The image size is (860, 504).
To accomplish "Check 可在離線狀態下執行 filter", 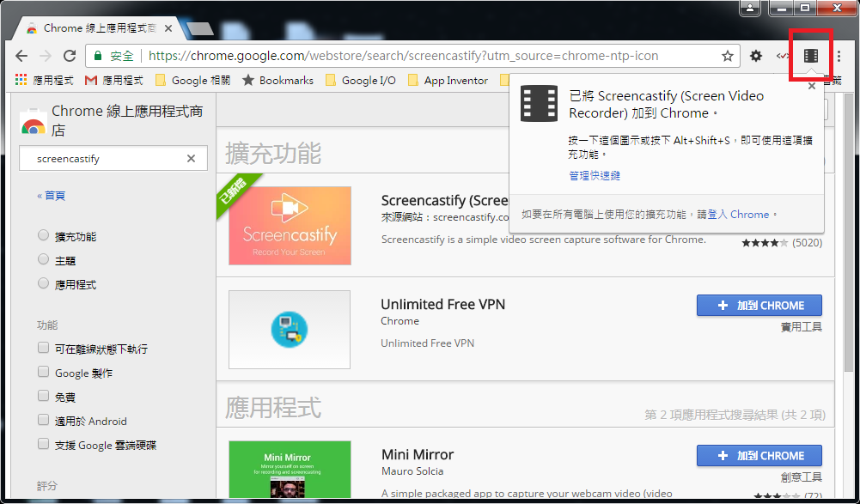I will [43, 347].
